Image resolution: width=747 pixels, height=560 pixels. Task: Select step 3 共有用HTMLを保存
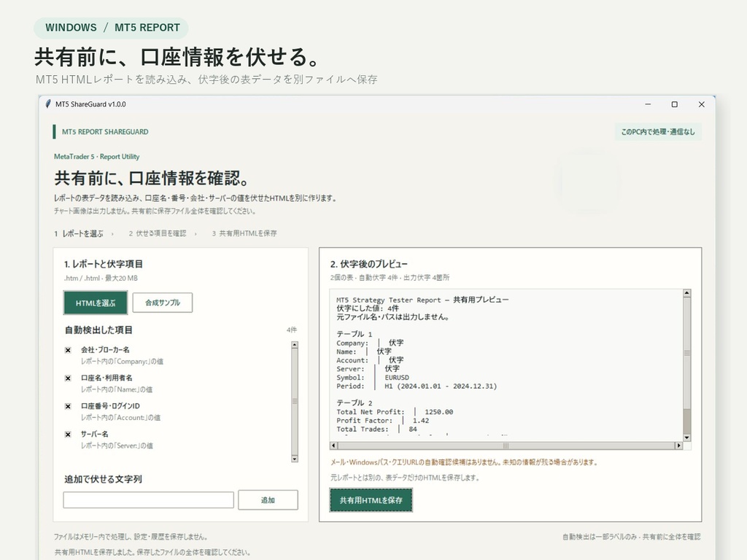(244, 234)
